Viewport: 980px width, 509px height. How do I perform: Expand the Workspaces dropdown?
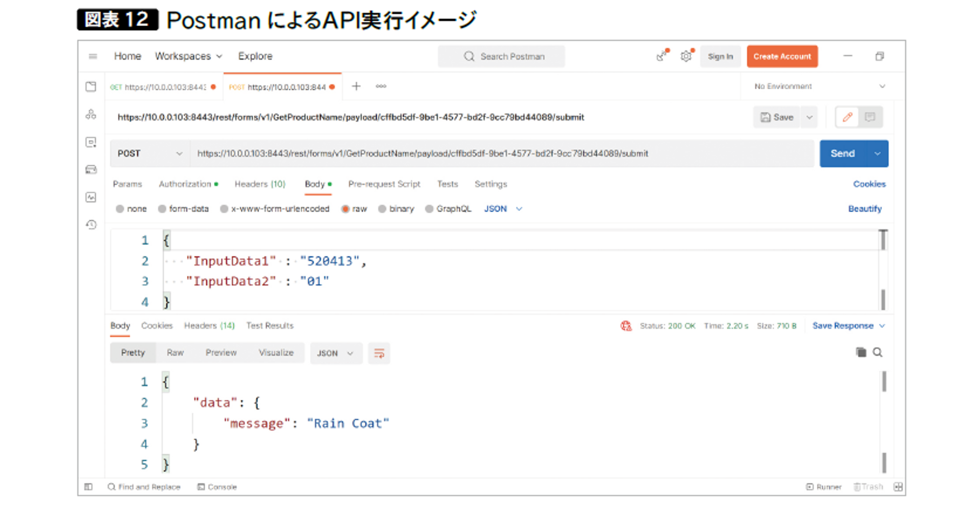(x=188, y=56)
